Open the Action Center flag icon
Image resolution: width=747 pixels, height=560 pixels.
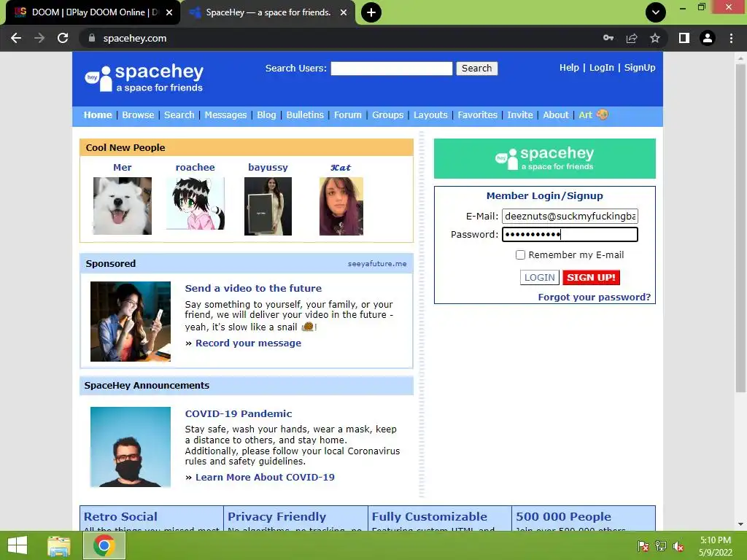tap(643, 546)
